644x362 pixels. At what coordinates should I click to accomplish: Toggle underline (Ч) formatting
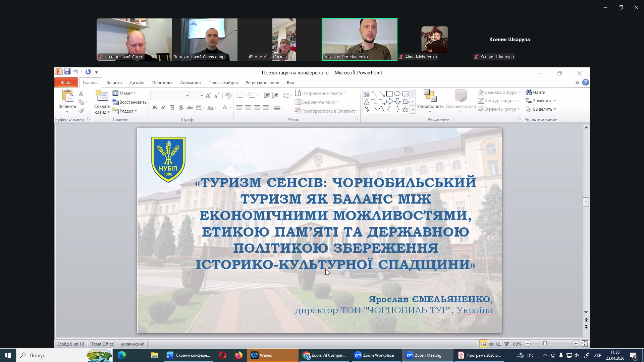coord(172,108)
